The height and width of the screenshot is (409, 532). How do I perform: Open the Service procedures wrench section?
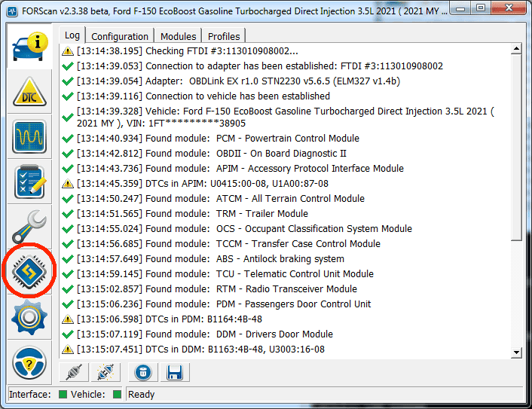(29, 227)
